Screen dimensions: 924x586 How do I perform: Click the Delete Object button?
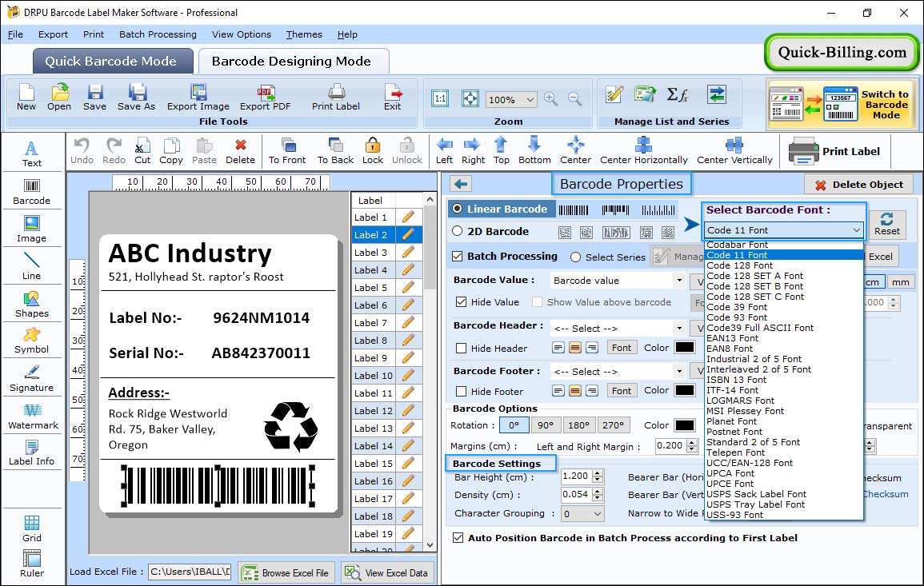858,185
